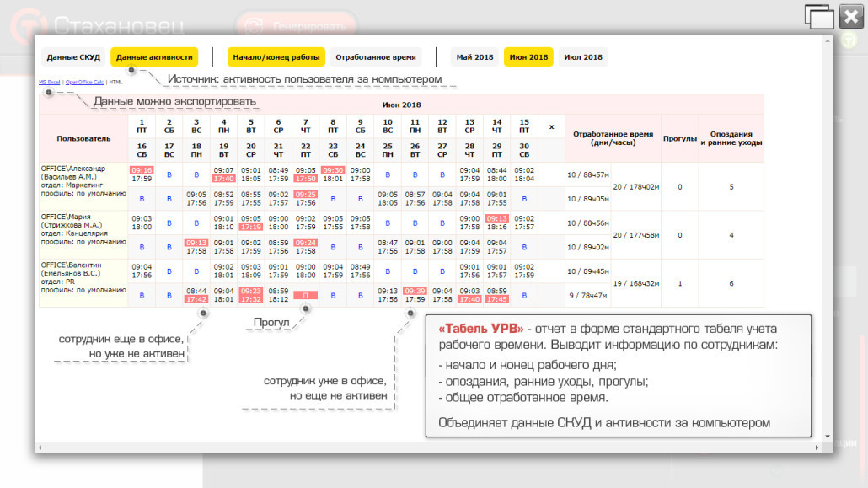Click the vertical scrollbar down arrow
Viewport: 868px width, 488px height.
(x=828, y=437)
